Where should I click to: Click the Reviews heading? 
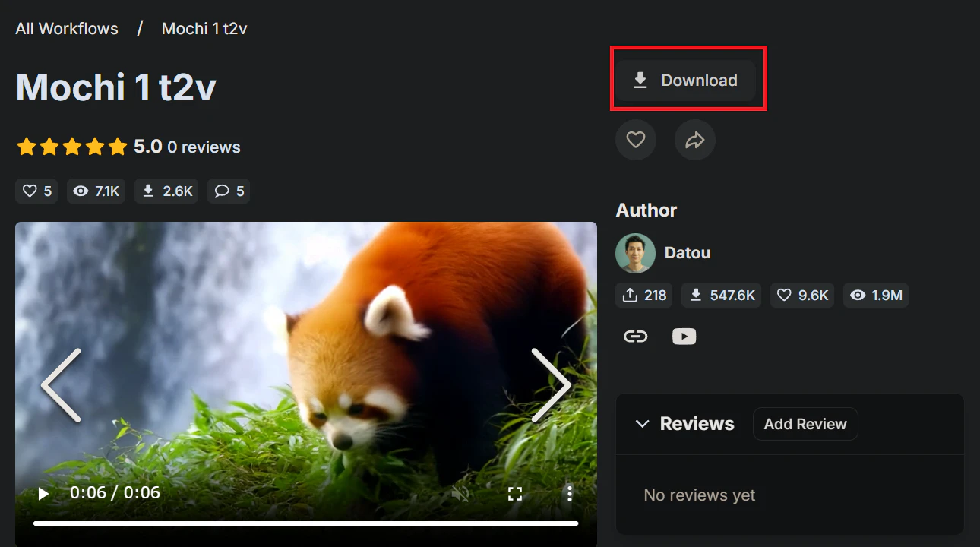697,424
